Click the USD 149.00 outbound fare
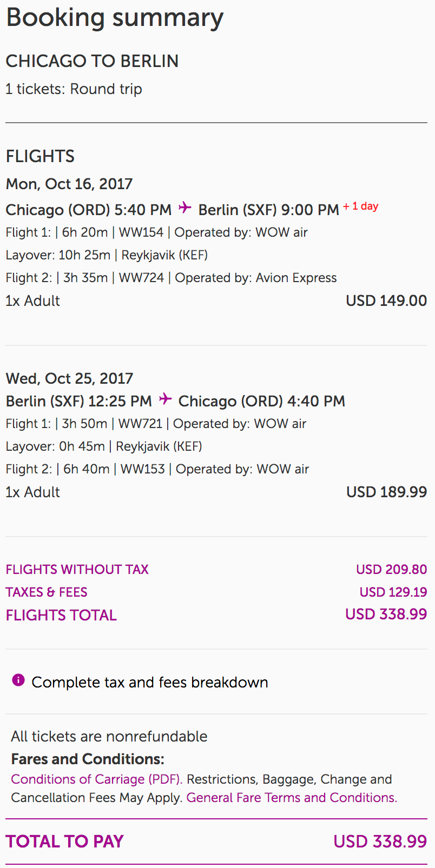 tap(386, 301)
